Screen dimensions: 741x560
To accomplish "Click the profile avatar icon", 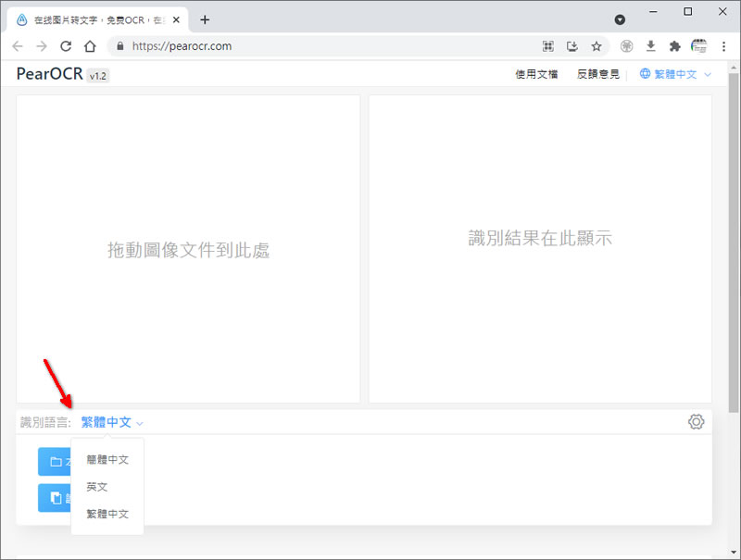I will [699, 46].
